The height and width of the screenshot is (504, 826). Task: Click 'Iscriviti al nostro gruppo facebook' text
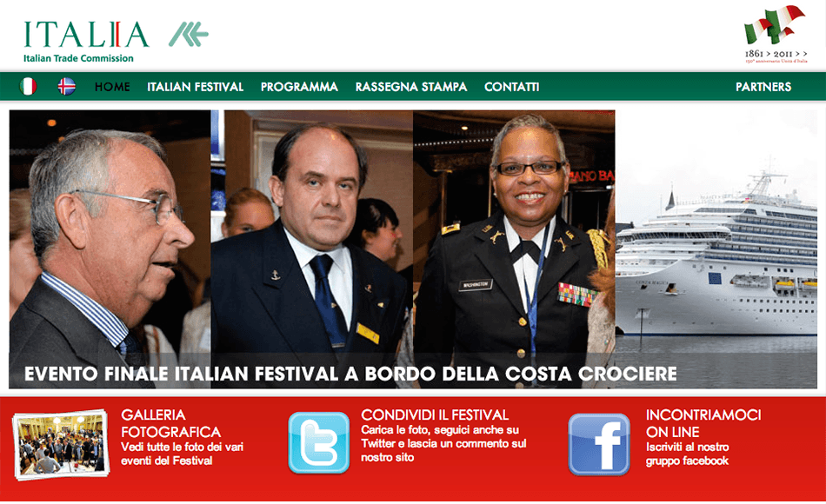point(688,454)
